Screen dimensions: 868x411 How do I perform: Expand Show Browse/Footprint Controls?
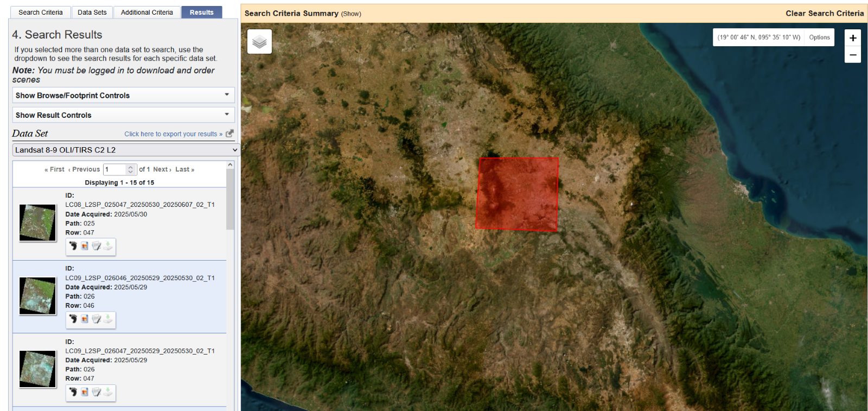(123, 96)
